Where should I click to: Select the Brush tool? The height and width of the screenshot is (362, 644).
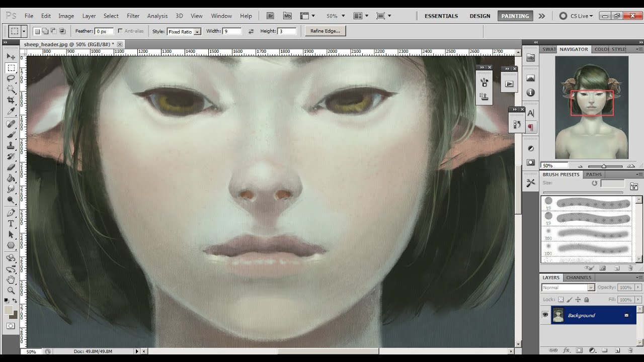click(x=11, y=134)
